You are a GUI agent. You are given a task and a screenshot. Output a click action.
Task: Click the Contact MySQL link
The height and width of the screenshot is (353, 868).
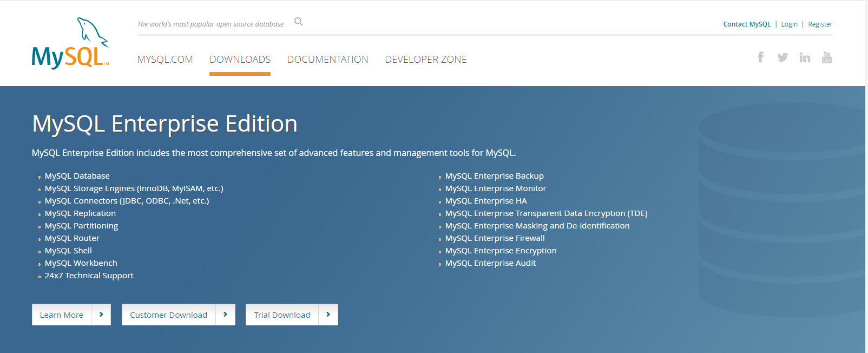747,24
